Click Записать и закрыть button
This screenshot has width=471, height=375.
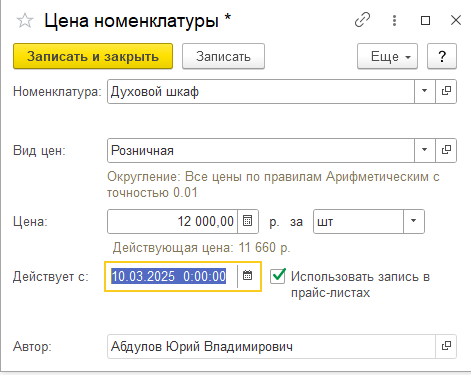pyautogui.click(x=93, y=56)
